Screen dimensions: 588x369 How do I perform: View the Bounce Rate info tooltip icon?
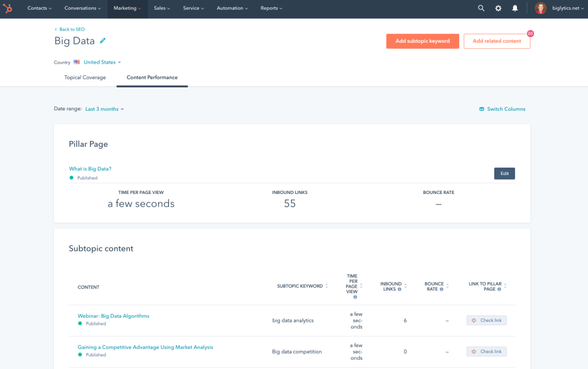(x=442, y=289)
